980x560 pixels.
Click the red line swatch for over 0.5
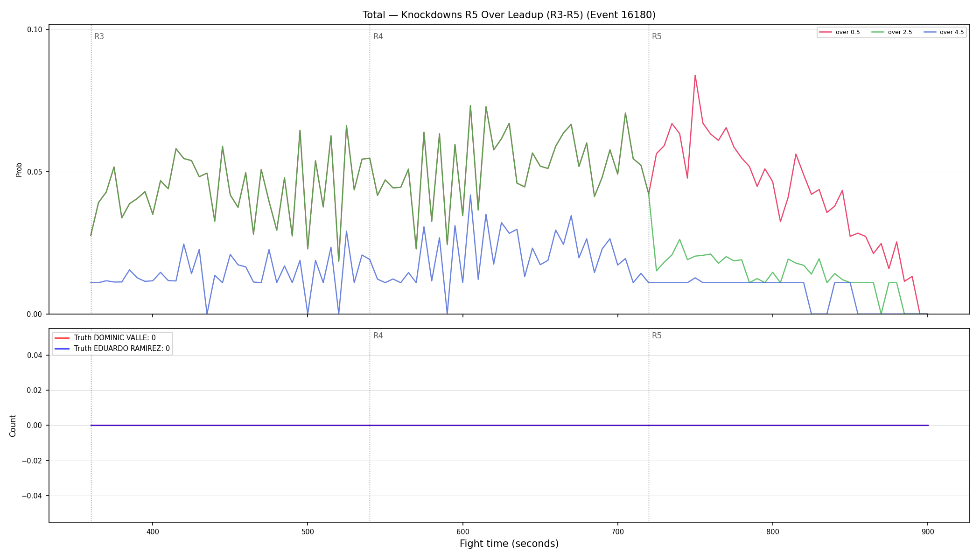826,32
